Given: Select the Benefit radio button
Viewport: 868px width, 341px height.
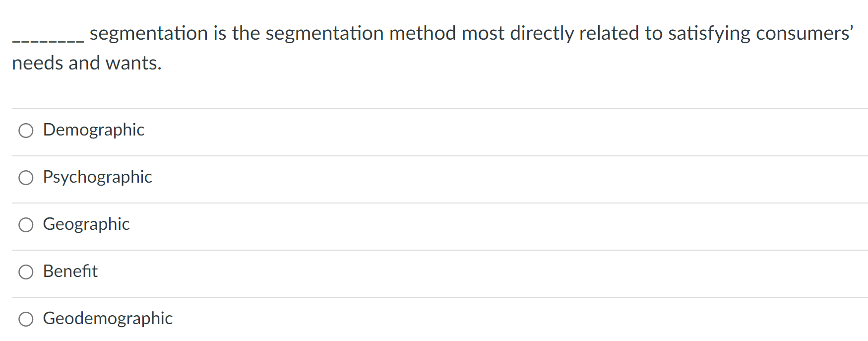Looking at the screenshot, I should 26,272.
